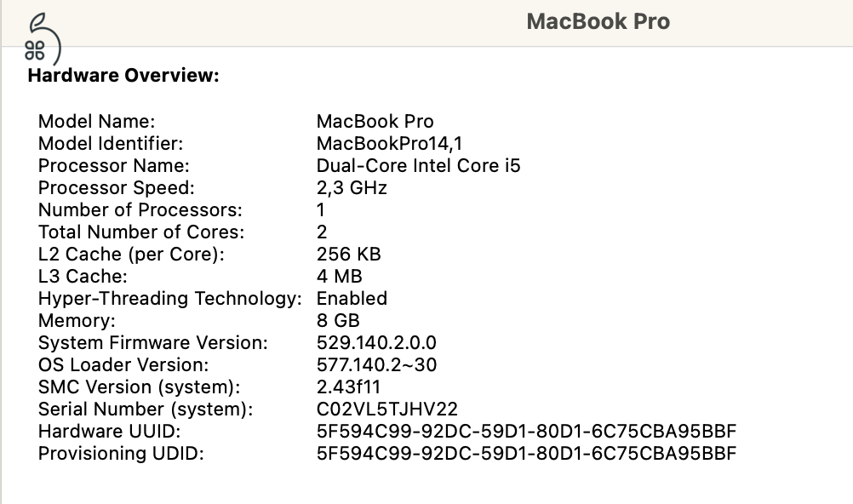
Task: Select the Serial Number (system) label
Action: click(146, 409)
